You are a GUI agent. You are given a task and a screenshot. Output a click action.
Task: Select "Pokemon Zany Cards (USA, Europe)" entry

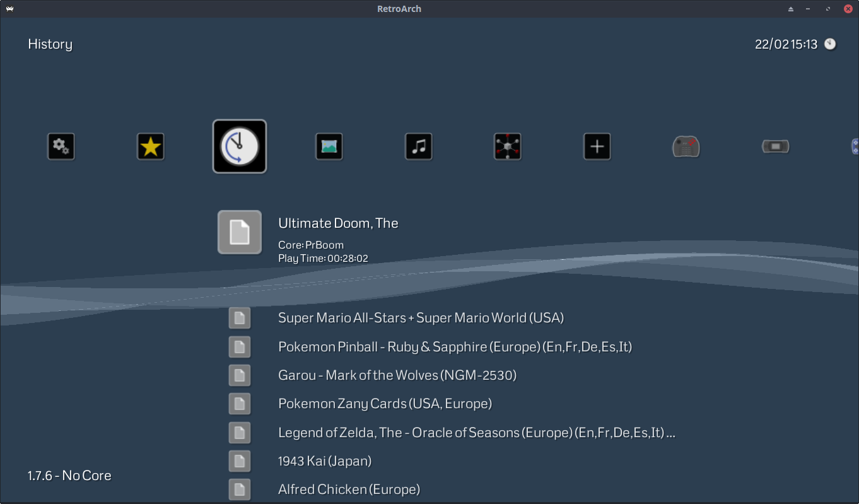(385, 404)
